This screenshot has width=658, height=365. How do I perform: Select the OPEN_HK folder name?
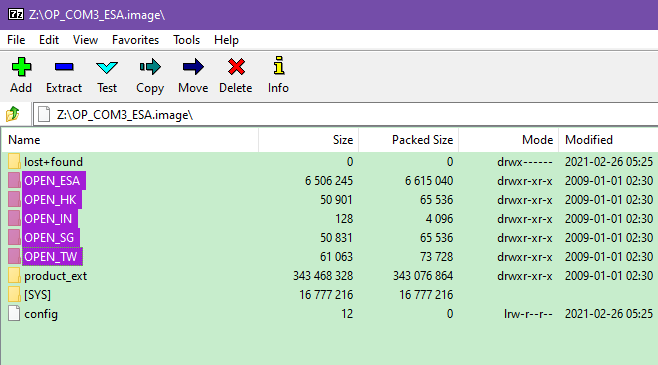click(50, 200)
